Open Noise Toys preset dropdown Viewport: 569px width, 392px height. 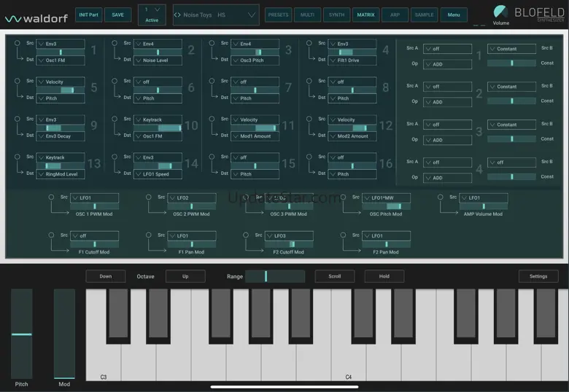[x=216, y=15]
